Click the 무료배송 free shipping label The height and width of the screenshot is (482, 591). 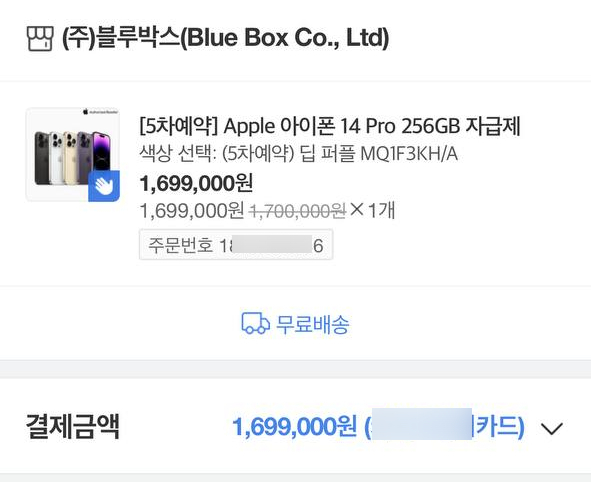tap(313, 324)
